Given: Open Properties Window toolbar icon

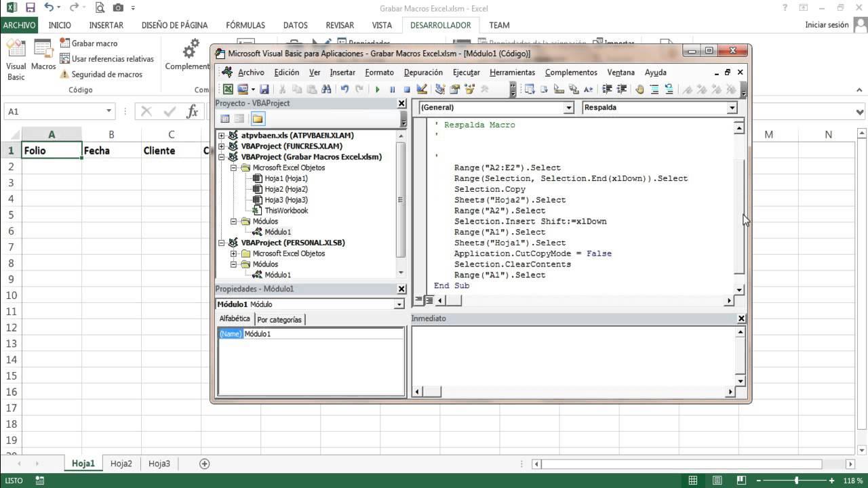Looking at the screenshot, I should 454,89.
